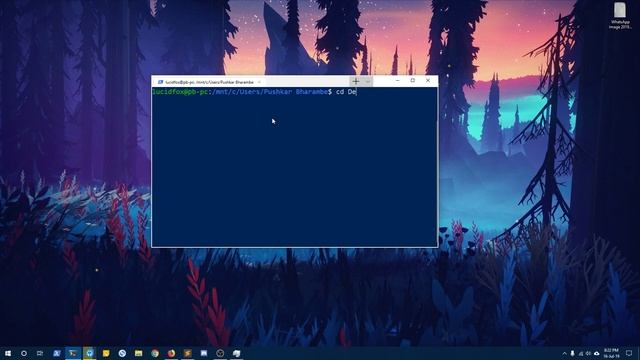Click the microphone icon in system tray

pos(572,353)
